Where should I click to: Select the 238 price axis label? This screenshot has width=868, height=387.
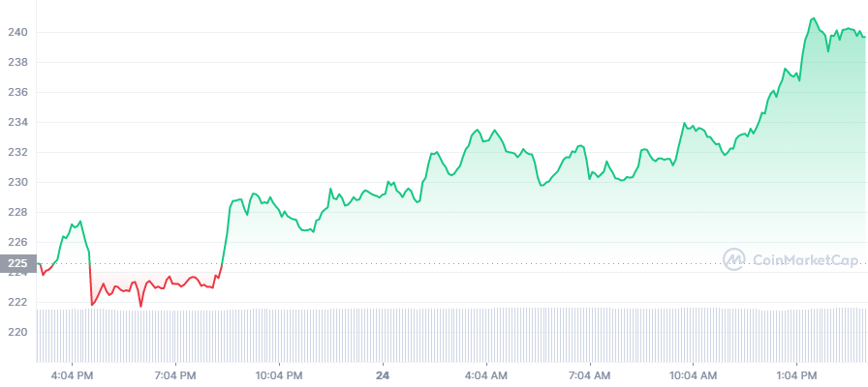17,63
